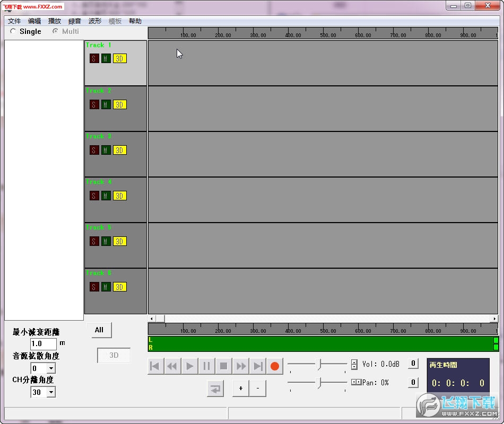Toggle the loop playback button
Screen dimensions: 504x424
pos(215,388)
